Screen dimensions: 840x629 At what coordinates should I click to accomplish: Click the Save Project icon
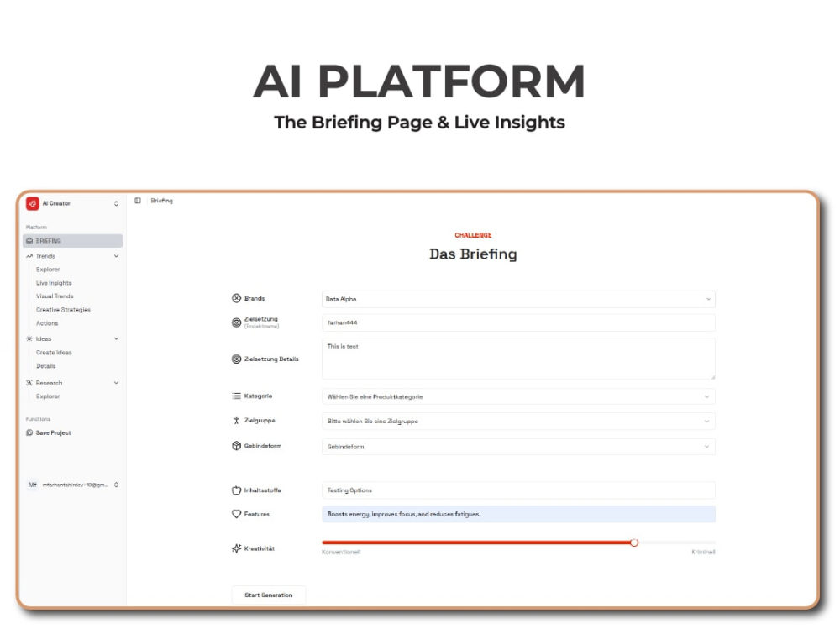[29, 432]
